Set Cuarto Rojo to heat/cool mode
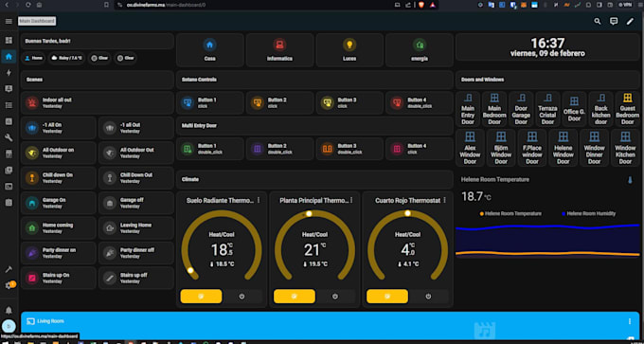This screenshot has width=644, height=344. coord(387,297)
